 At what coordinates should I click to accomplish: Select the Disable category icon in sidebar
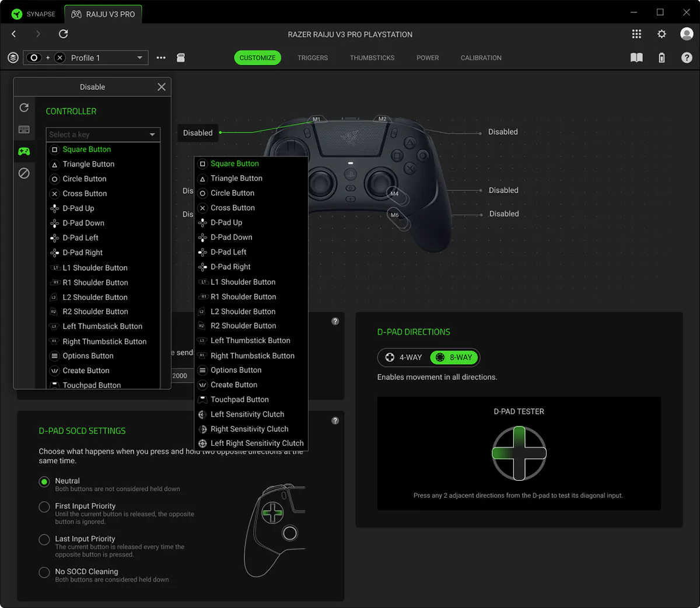pyautogui.click(x=24, y=173)
